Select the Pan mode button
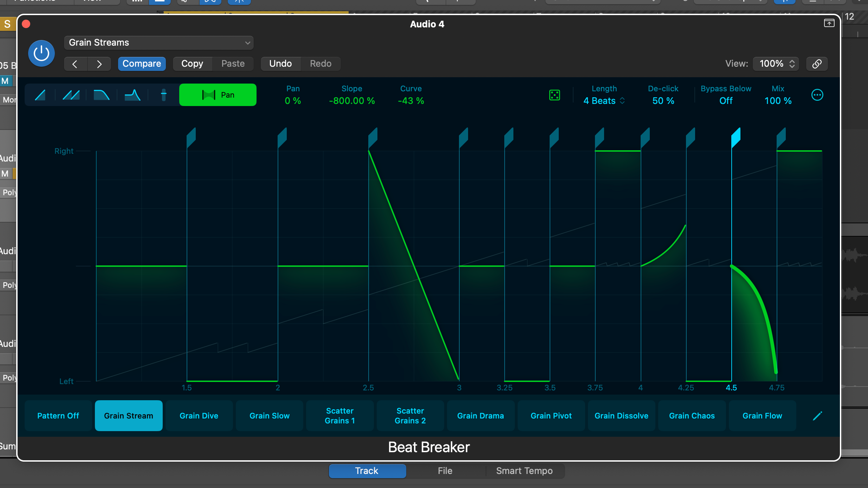 click(x=218, y=95)
